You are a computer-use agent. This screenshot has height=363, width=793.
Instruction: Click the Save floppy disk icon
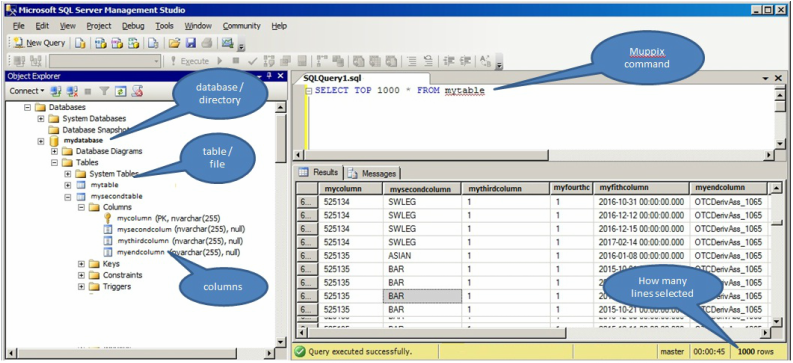pos(191,43)
